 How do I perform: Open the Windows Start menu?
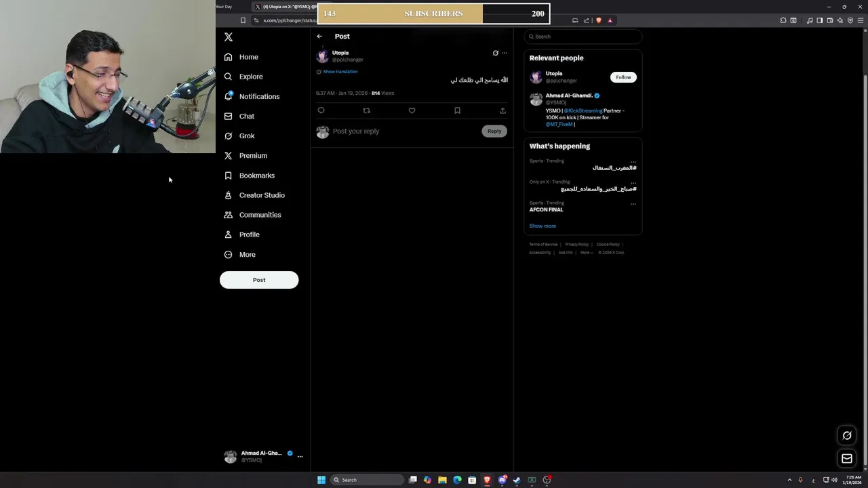pos(321,480)
